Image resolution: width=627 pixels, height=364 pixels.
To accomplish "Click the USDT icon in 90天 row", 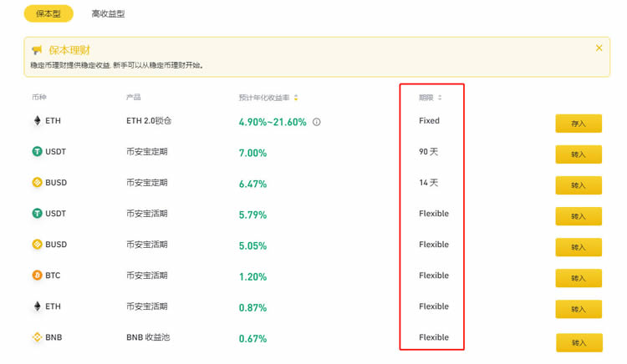I will [x=37, y=152].
